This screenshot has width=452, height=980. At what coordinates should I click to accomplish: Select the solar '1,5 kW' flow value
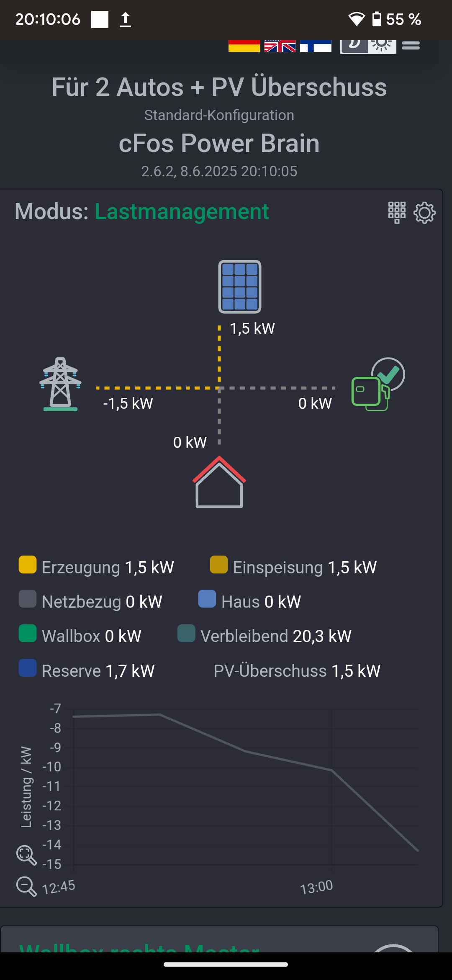(x=252, y=328)
